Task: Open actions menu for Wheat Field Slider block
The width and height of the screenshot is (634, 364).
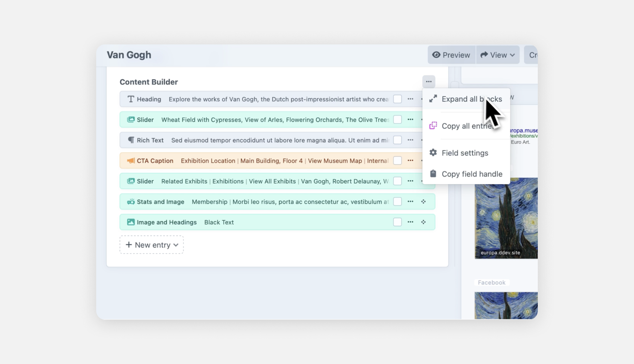Action: pos(410,119)
